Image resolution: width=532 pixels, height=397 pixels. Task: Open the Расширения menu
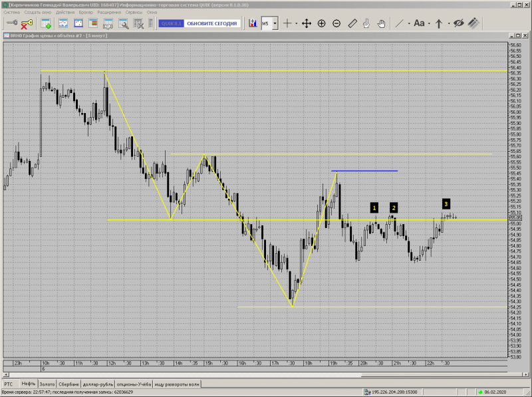[109, 12]
